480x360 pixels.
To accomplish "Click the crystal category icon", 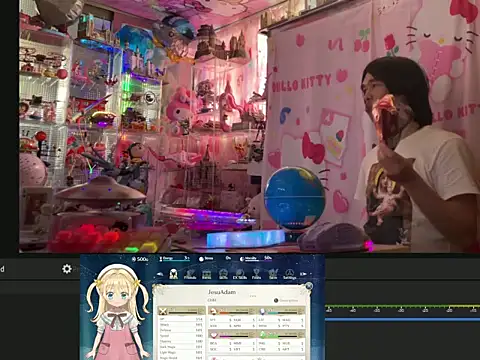I will click(262, 311).
